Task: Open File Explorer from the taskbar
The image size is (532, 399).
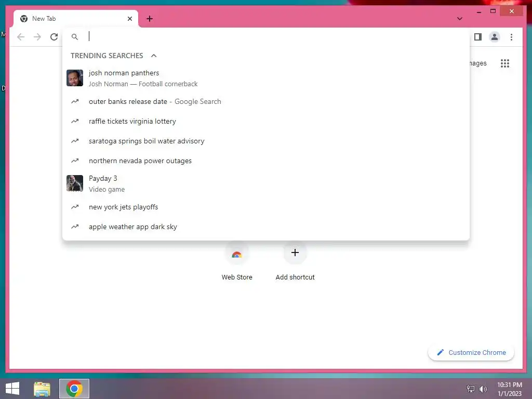Action: coord(42,389)
